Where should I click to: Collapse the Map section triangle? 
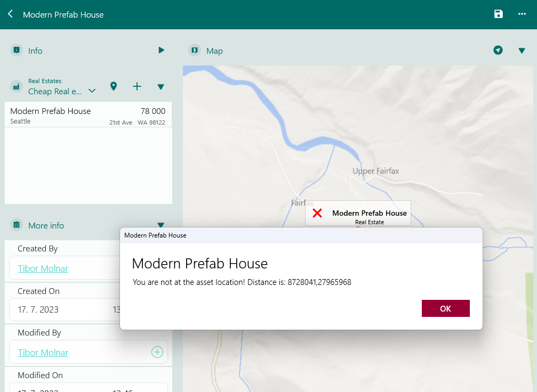click(522, 51)
